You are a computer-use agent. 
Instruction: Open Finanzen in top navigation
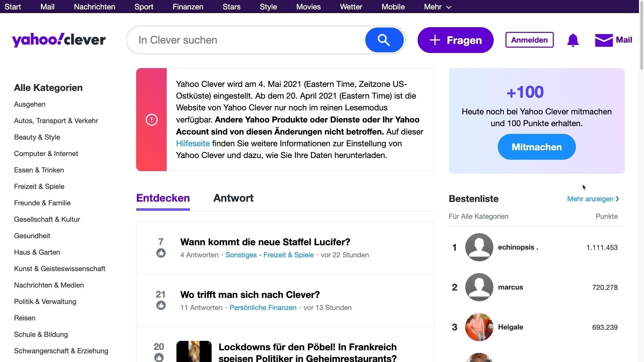tap(188, 7)
